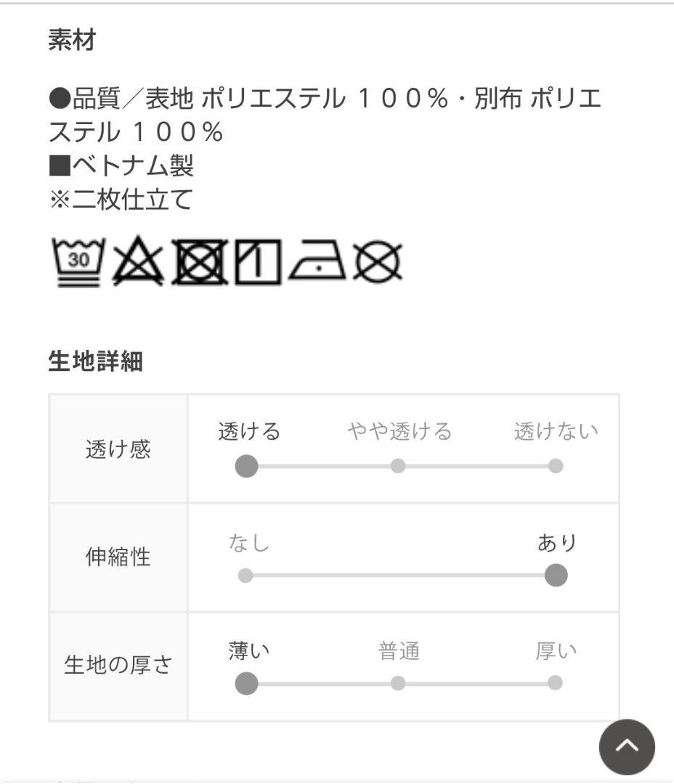Click the line-dry-in-shade square icon

tap(258, 263)
